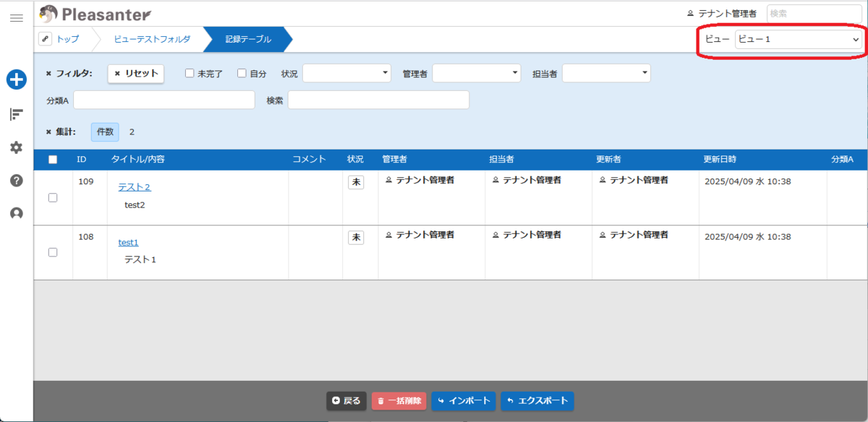This screenshot has width=868, height=422.
Task: Toggle the 自分 filter checkbox
Action: tap(242, 73)
